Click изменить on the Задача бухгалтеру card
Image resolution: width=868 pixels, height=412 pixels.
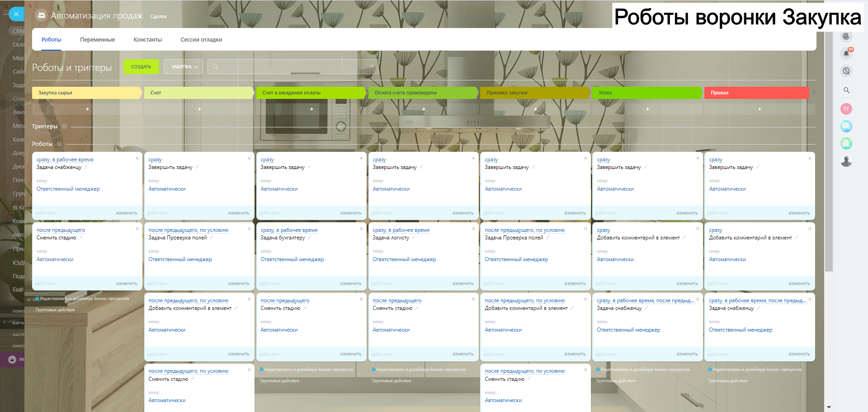[351, 284]
